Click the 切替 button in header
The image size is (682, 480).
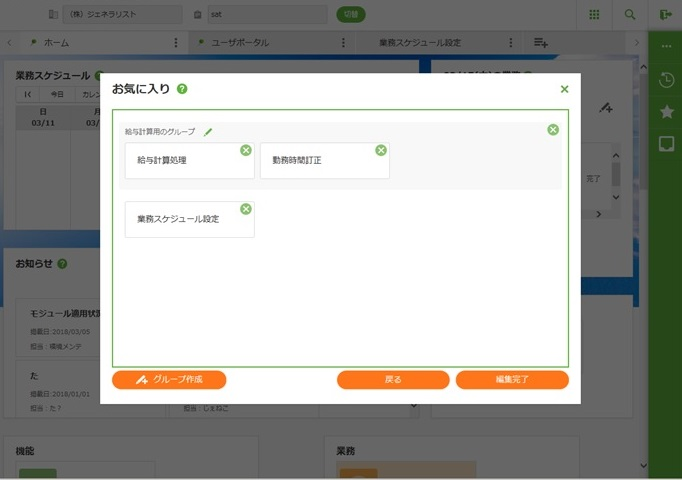pyautogui.click(x=351, y=14)
